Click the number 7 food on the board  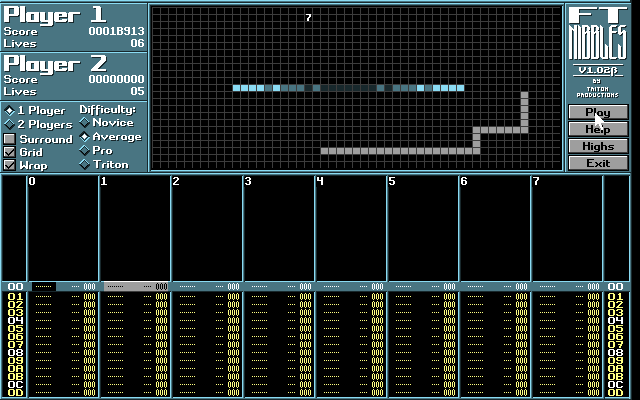pos(308,18)
